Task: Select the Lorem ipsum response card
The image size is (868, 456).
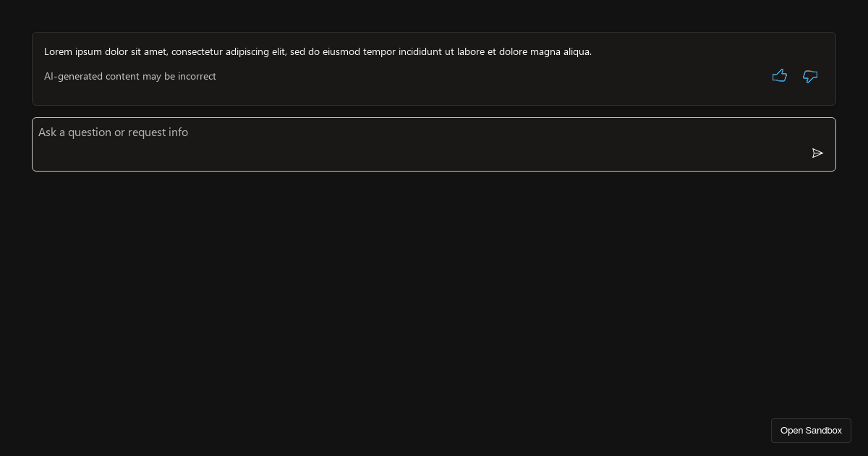Action: coord(434,69)
